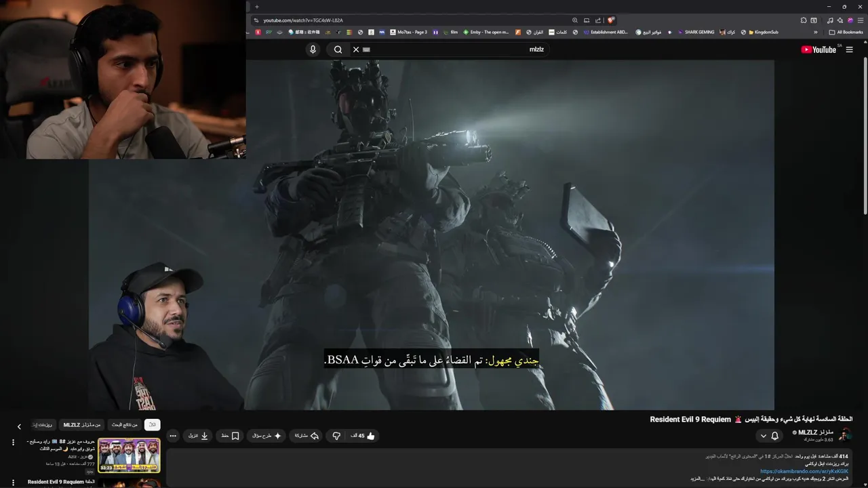Open the Emby - The open m... bookmark
This screenshot has height=488, width=868.
[486, 32]
